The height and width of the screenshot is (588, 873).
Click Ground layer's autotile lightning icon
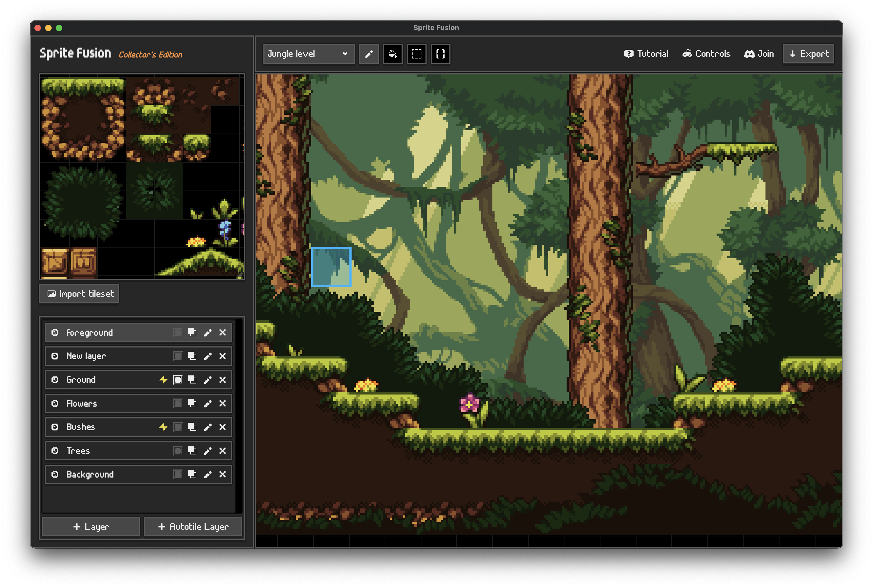(163, 380)
